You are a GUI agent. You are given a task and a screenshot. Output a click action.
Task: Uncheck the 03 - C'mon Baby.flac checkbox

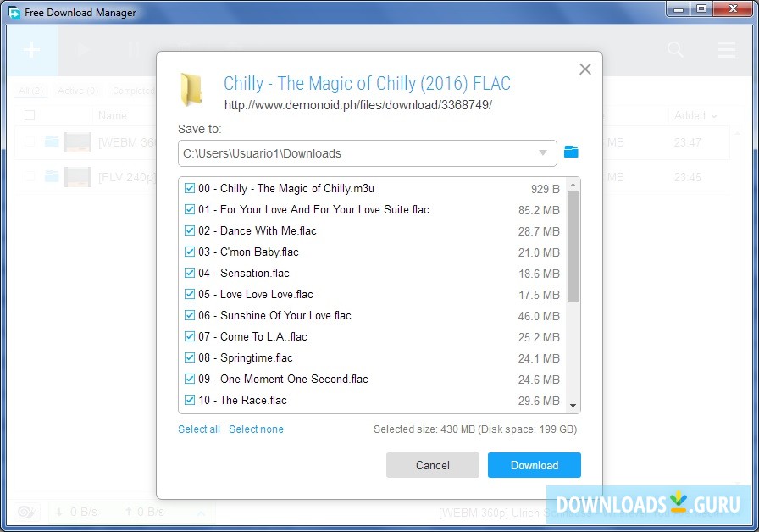[190, 252]
